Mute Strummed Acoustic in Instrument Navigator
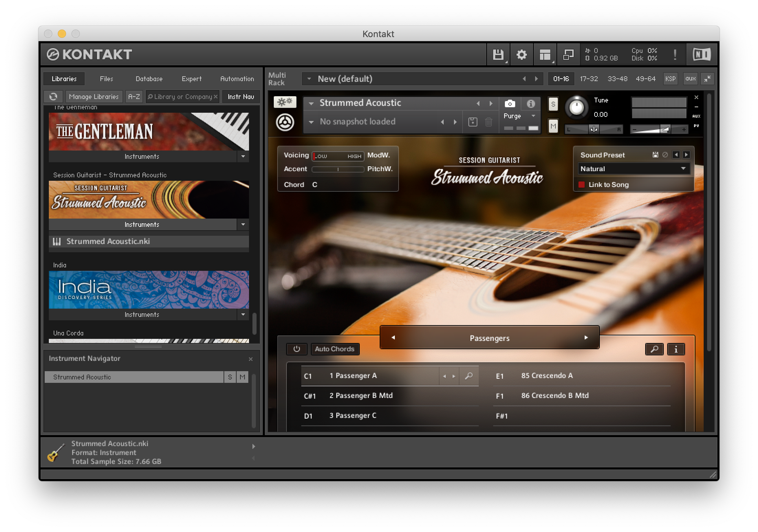 [x=242, y=377]
